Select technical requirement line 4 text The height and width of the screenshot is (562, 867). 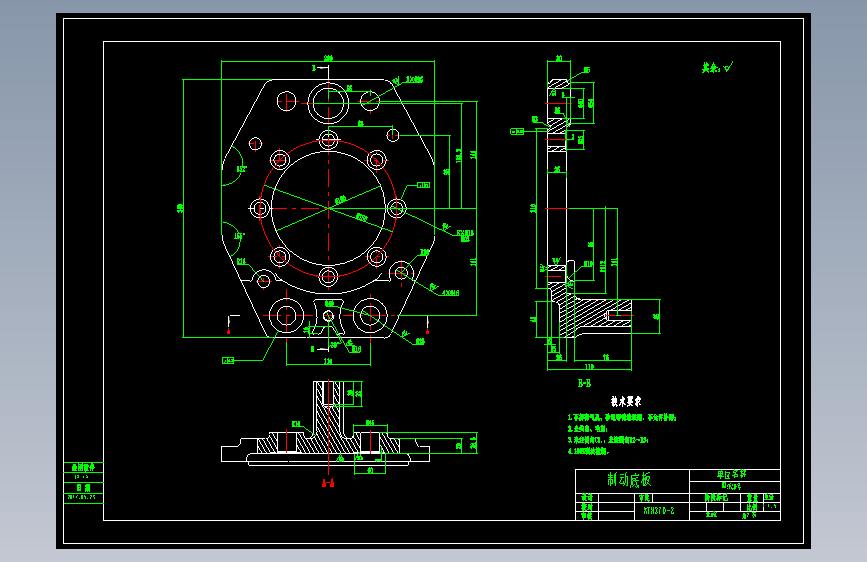588,451
